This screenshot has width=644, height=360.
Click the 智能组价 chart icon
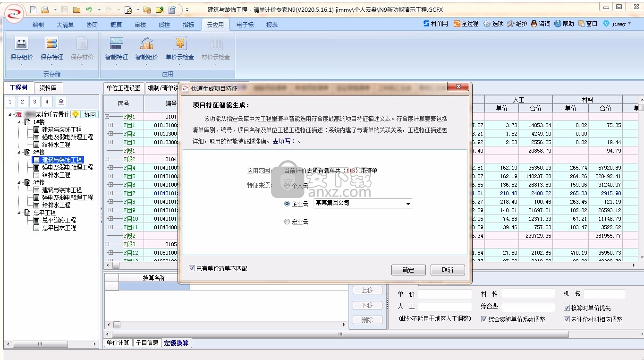pyautogui.click(x=146, y=43)
